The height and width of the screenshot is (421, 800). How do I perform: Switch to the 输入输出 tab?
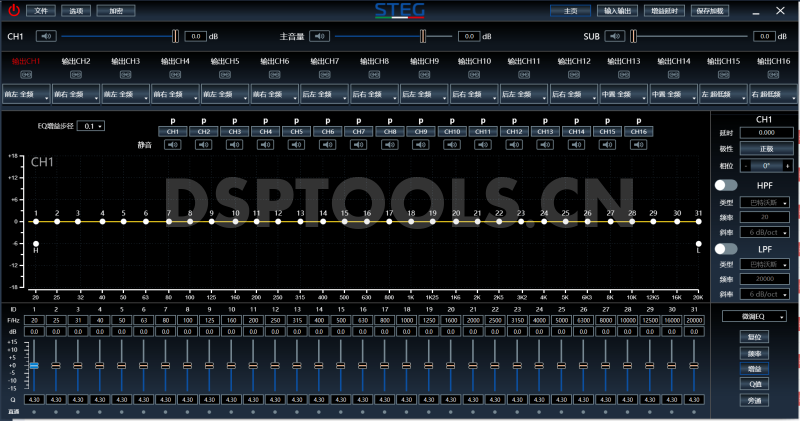[624, 10]
